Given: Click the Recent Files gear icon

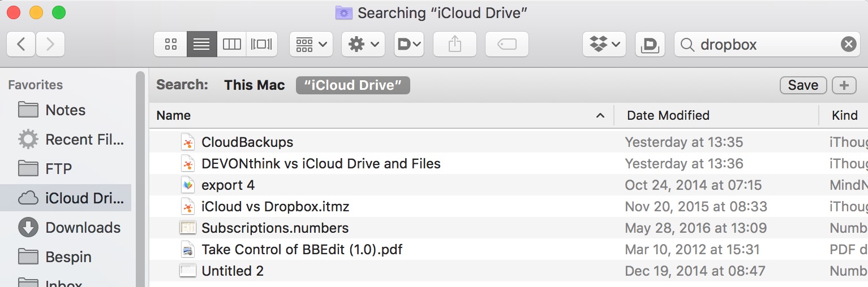Looking at the screenshot, I should pos(28,139).
